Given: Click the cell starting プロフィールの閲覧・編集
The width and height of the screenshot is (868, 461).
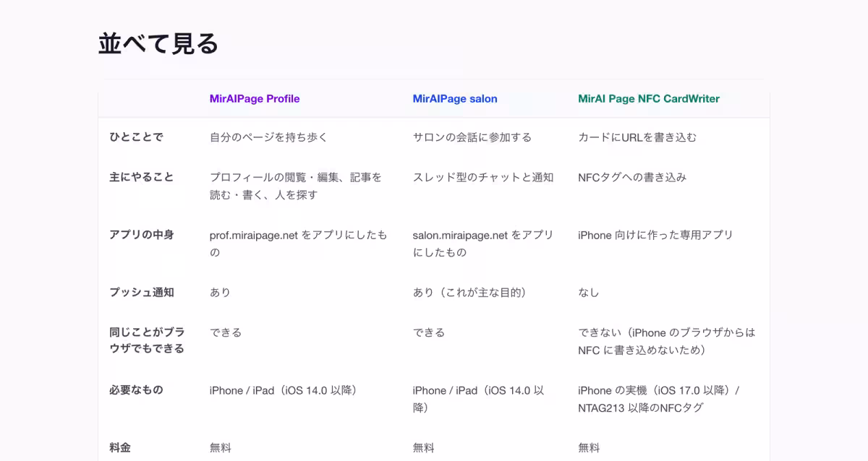Looking at the screenshot, I should (296, 186).
